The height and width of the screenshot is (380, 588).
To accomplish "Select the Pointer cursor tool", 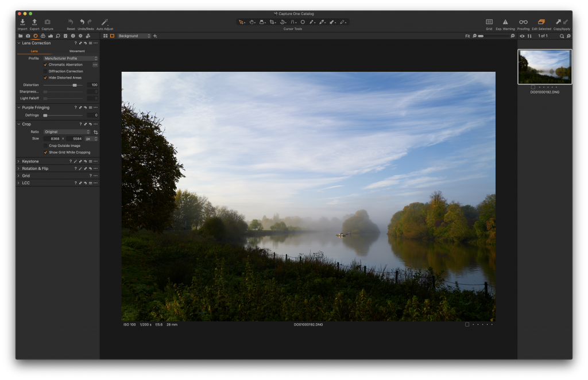I will coord(242,22).
